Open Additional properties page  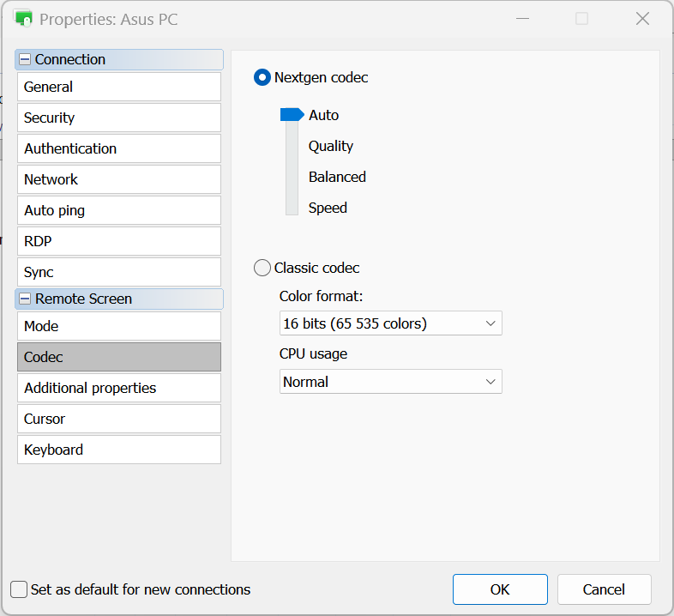(119, 388)
